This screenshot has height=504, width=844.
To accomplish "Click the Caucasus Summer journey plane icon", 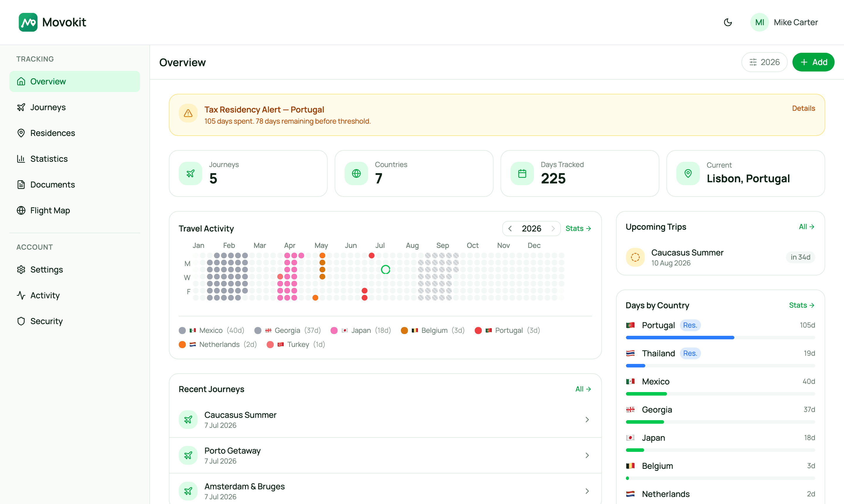I will (x=188, y=420).
